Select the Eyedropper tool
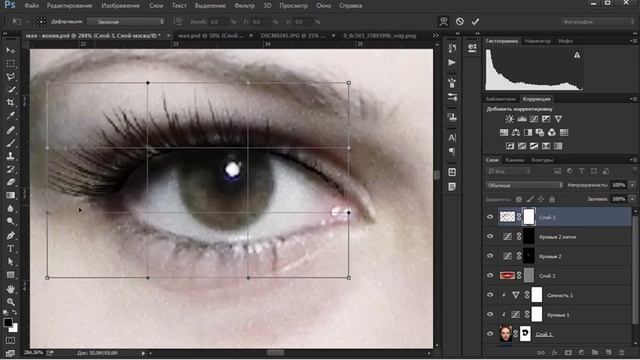This screenshot has width=640, height=360. pyautogui.click(x=11, y=116)
